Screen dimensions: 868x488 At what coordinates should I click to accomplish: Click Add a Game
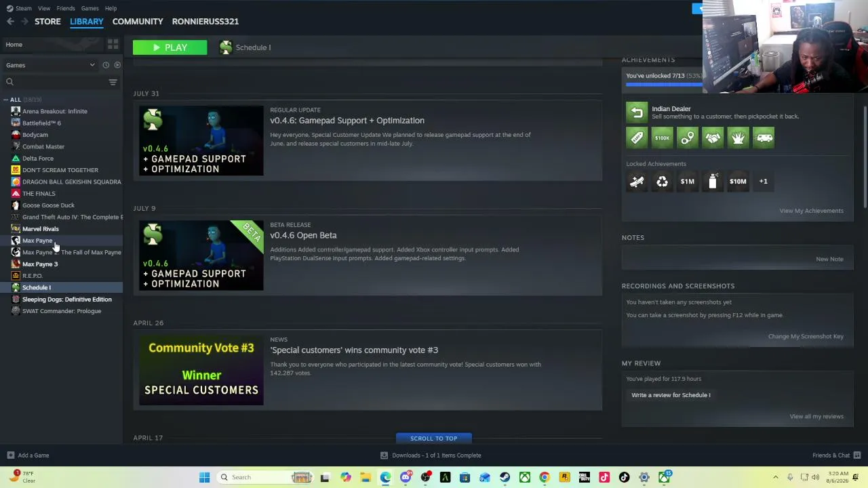click(x=28, y=455)
